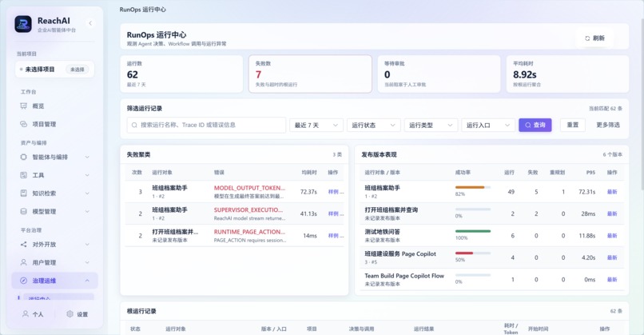Click the 等待审批 0 statistics card
644x335 pixels.
[439, 74]
